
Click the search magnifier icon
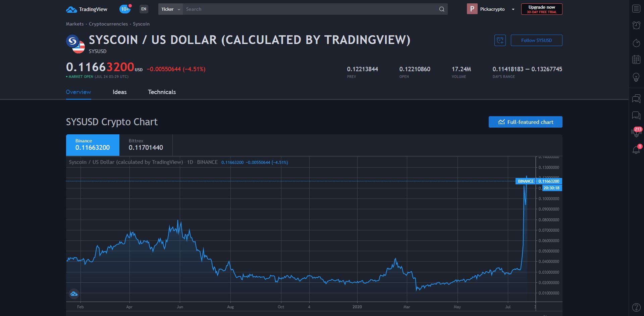tap(442, 9)
